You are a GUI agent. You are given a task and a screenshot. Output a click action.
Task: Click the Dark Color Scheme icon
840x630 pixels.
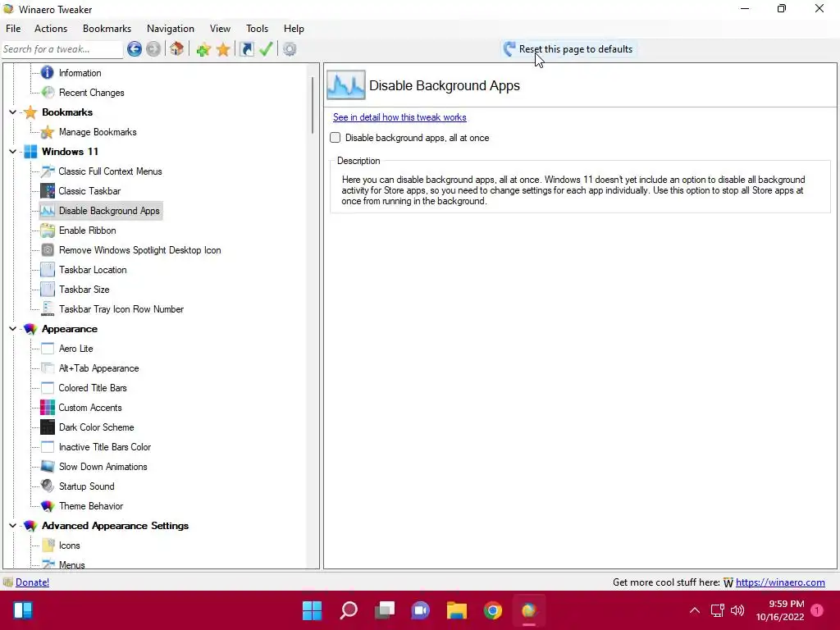(x=48, y=427)
